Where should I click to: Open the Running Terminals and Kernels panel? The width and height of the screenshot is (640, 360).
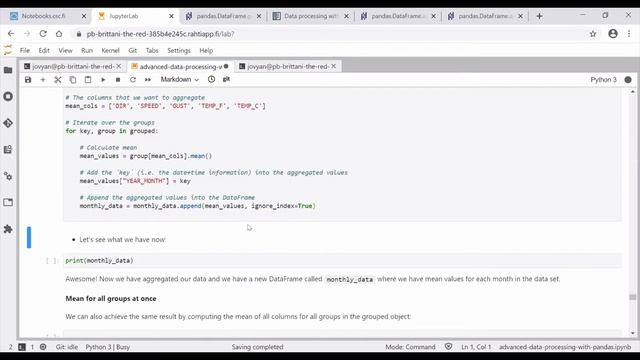pos(8,97)
